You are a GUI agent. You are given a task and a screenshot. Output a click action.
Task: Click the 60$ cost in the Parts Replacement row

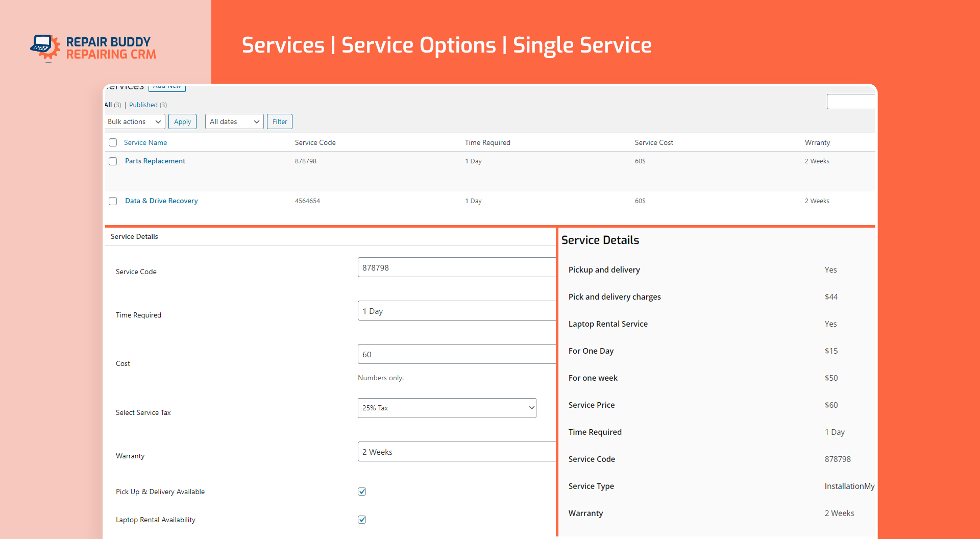tap(640, 161)
